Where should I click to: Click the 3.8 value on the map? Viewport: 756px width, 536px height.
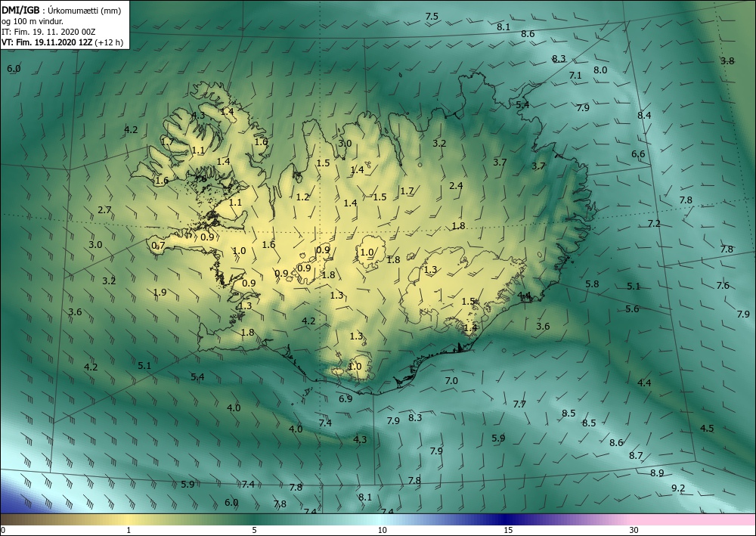727,60
